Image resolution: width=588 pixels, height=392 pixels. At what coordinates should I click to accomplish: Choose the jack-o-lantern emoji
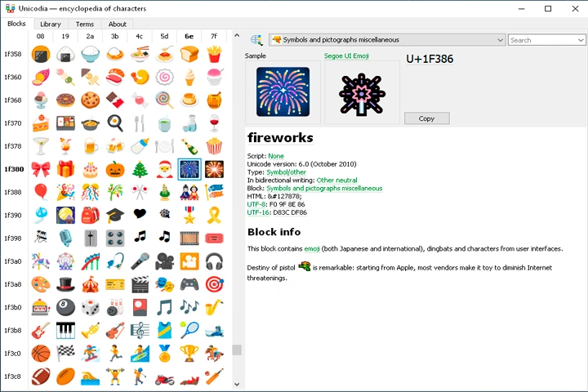coord(115,169)
